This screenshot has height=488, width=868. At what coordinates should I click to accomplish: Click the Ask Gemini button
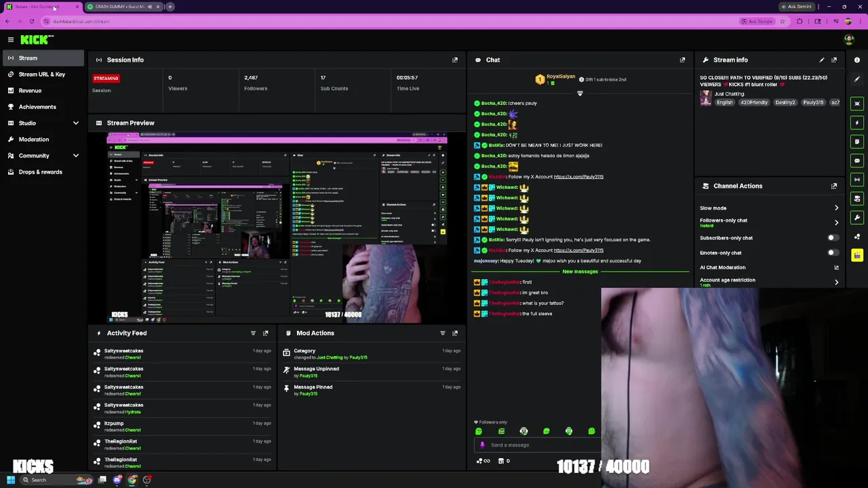(x=796, y=7)
